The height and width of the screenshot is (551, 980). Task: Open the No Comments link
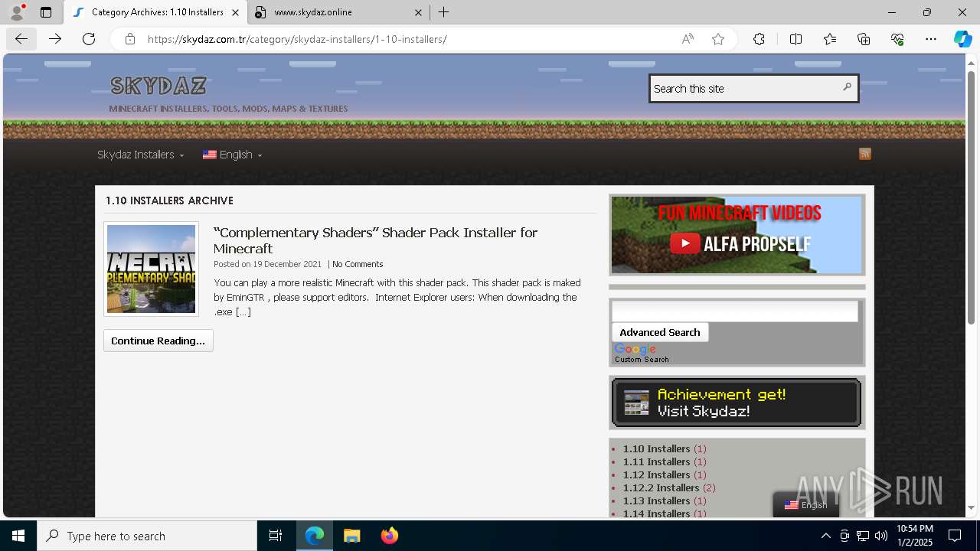(358, 264)
